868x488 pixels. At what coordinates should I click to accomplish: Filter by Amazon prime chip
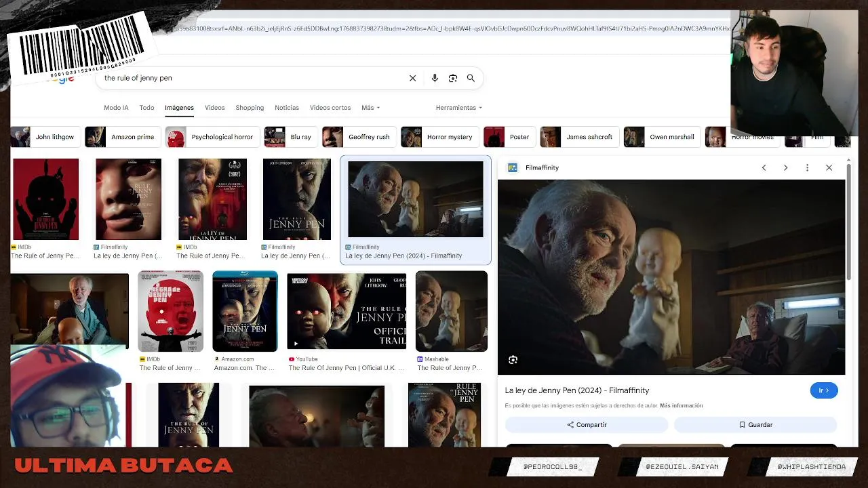(123, 137)
